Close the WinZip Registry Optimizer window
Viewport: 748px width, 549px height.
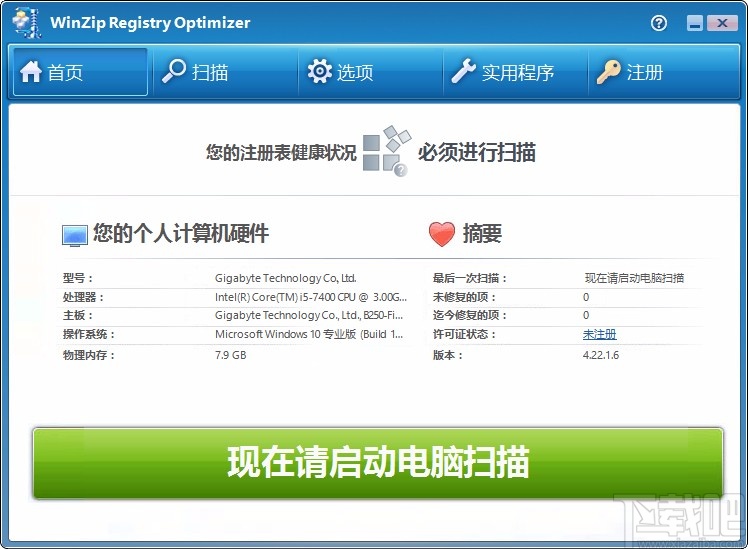click(722, 23)
